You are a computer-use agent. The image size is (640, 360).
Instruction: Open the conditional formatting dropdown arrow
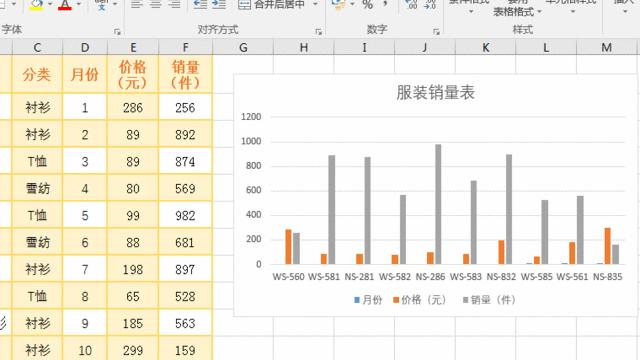click(471, 11)
